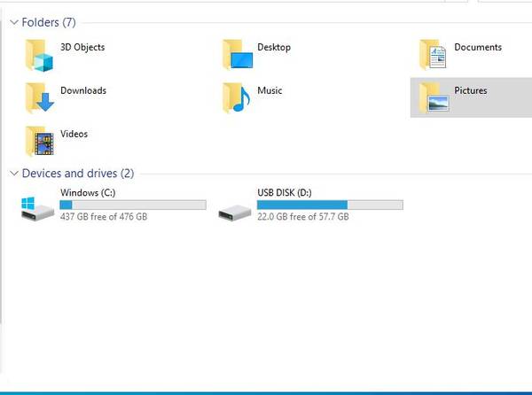Collapse the Devices and drives chevron
532x395 pixels.
tap(14, 174)
